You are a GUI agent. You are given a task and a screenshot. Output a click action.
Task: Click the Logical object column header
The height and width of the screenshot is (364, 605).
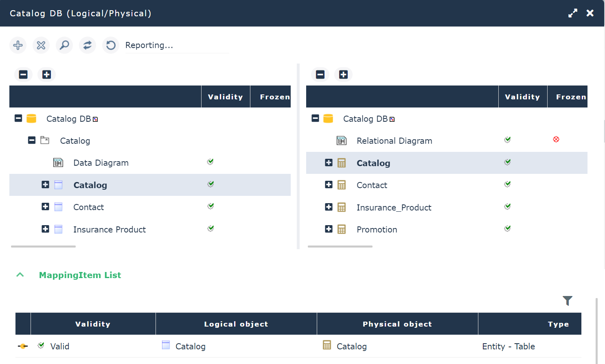tap(236, 324)
